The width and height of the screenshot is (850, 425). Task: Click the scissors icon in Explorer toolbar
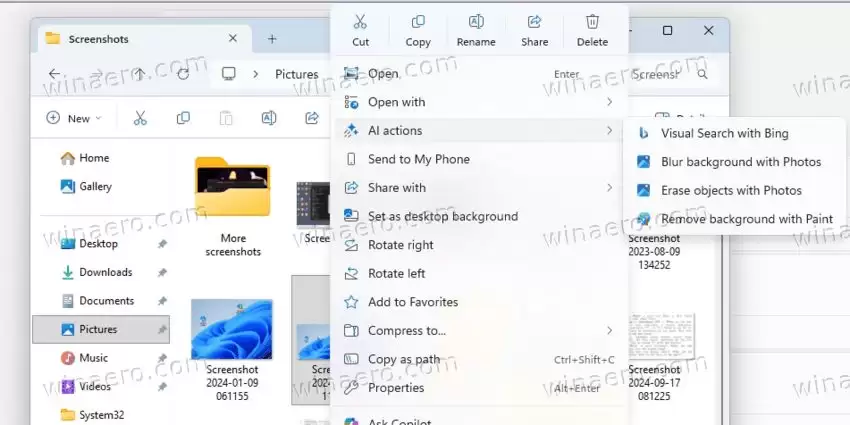(x=140, y=118)
